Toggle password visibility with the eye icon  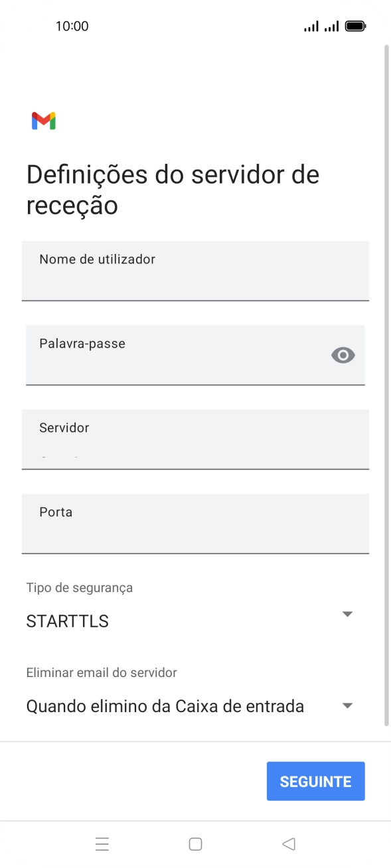point(343,355)
